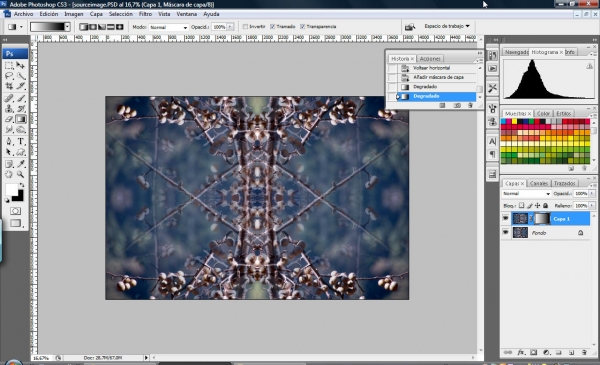Viewport: 600px width, 365px height.
Task: Choose the reflected gradient style
Action: [x=111, y=27]
